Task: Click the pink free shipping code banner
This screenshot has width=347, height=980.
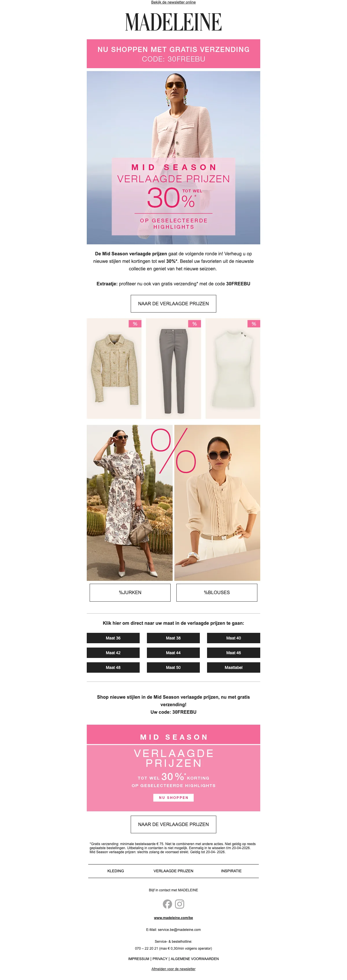Action: pyautogui.click(x=173, y=54)
